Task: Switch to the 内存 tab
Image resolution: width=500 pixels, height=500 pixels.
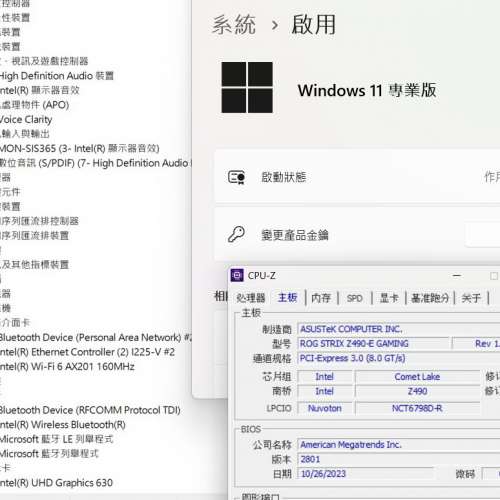Action: [321, 298]
